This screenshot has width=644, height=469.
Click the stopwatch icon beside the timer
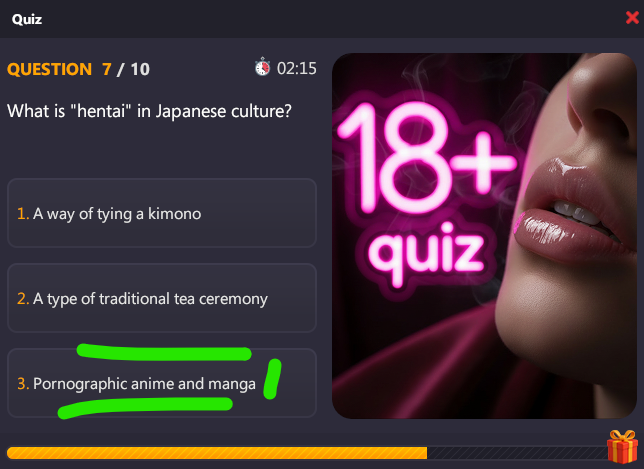262,67
